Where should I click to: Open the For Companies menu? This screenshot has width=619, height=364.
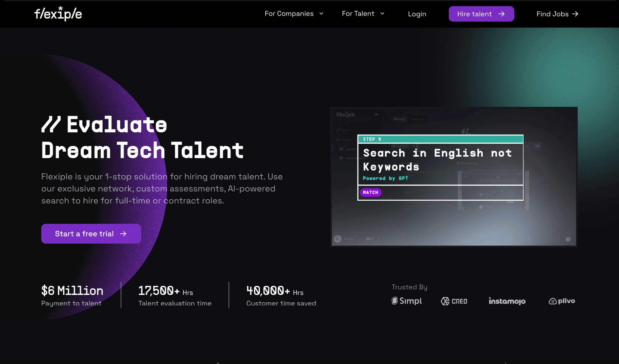(x=289, y=14)
